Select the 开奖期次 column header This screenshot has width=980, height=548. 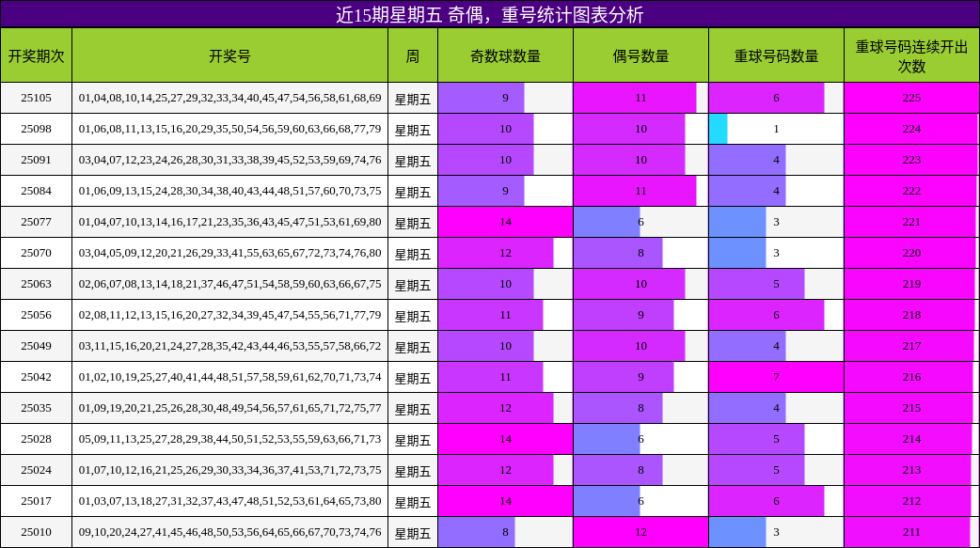click(x=38, y=56)
